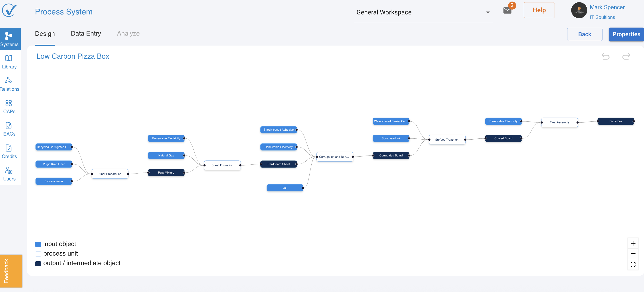The image size is (644, 292).
Task: Zoom in on the diagram canvas
Action: (633, 243)
